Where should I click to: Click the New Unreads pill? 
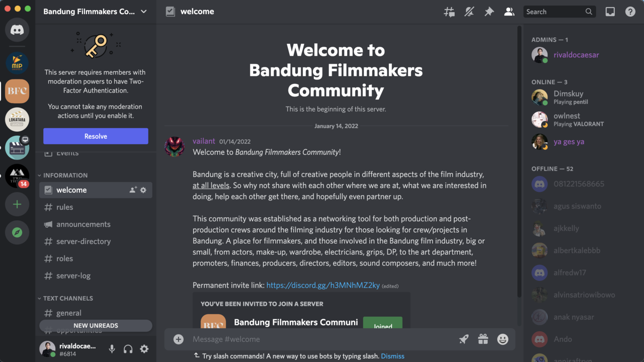[96, 326]
